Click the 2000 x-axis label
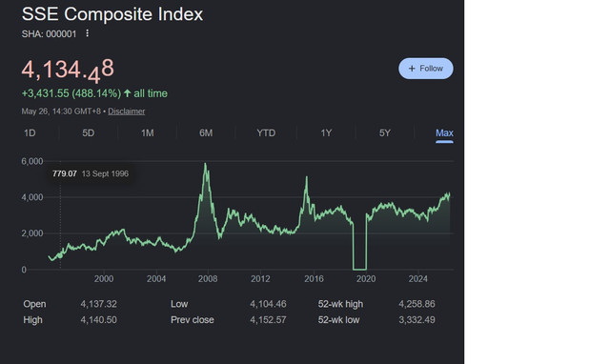 click(104, 278)
